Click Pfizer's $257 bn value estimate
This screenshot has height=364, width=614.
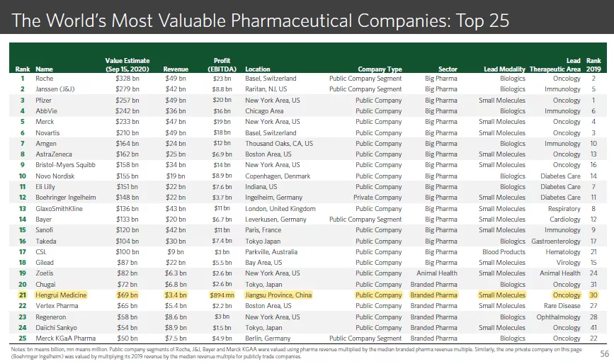click(x=127, y=100)
